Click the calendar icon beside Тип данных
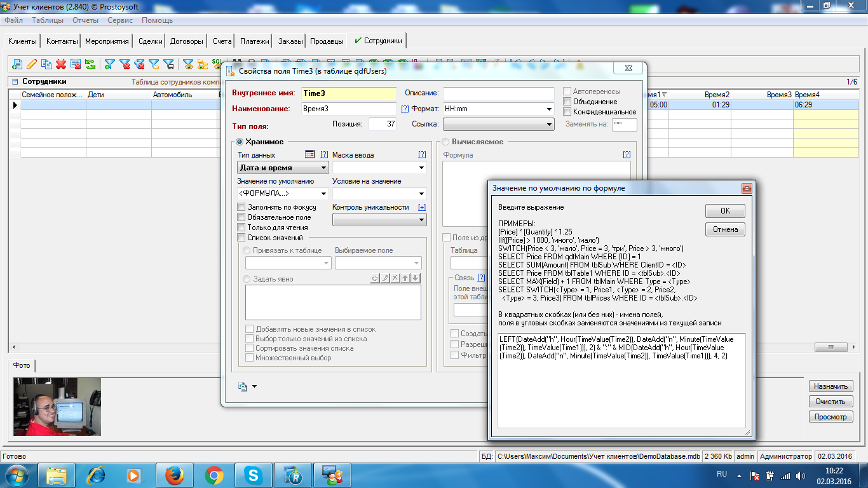Viewport: 868px width, 488px height. [x=309, y=154]
